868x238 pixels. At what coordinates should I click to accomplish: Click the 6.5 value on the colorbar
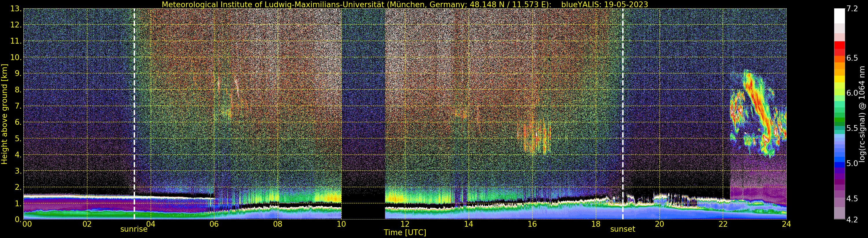click(x=852, y=58)
